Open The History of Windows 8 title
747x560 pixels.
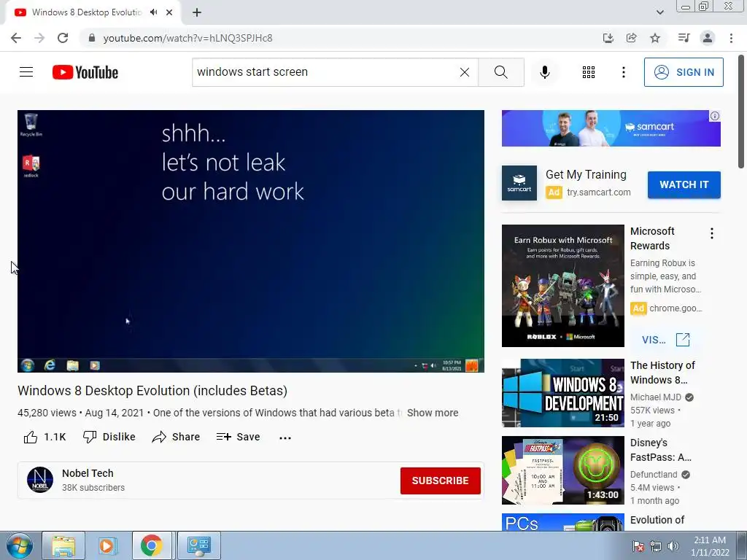point(662,373)
